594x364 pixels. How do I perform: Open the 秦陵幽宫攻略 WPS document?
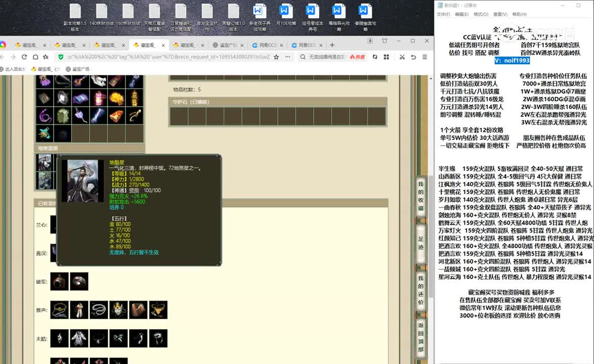(x=365, y=17)
